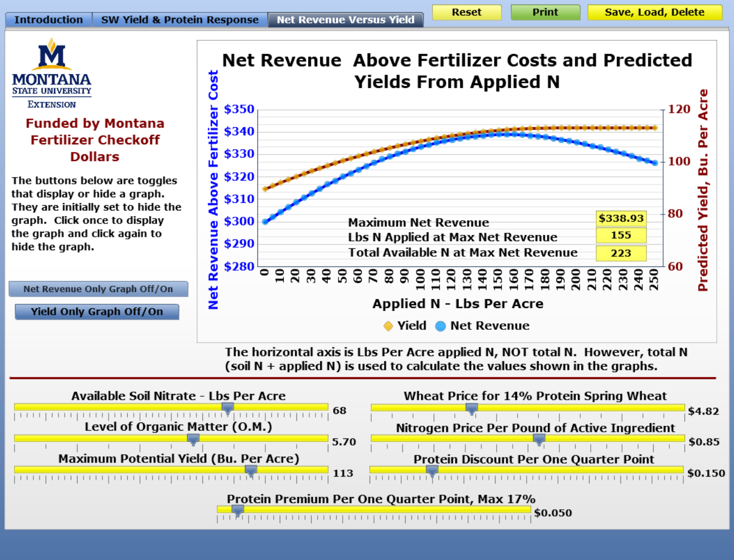Screen dimensions: 734x560
Task: Click the Nitrogen Price Per Pound label
Action: pos(535,428)
